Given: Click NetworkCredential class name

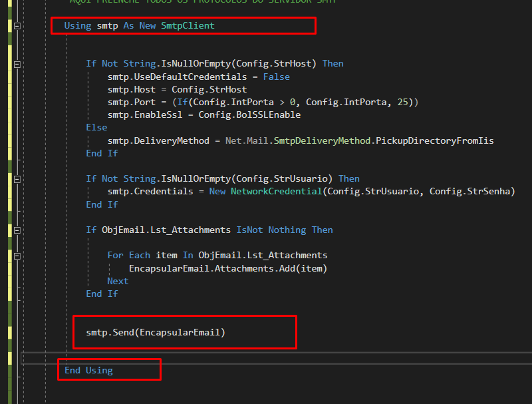Looking at the screenshot, I should [x=276, y=192].
